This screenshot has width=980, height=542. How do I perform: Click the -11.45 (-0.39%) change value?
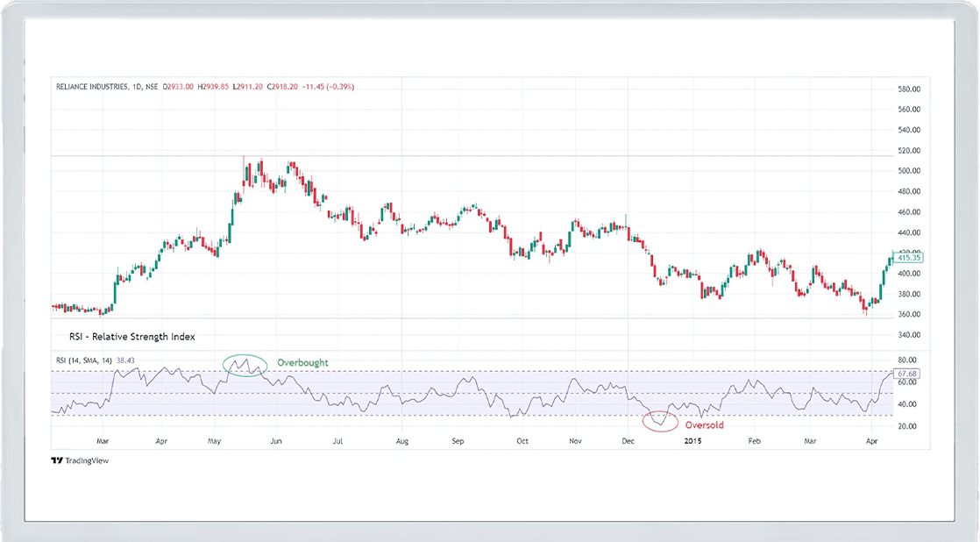pyautogui.click(x=329, y=87)
